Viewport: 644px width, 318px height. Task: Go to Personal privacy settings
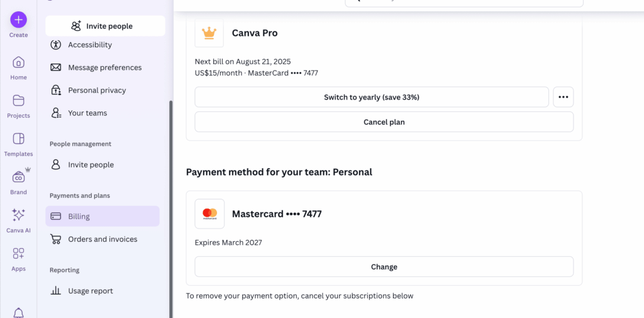pos(97,90)
